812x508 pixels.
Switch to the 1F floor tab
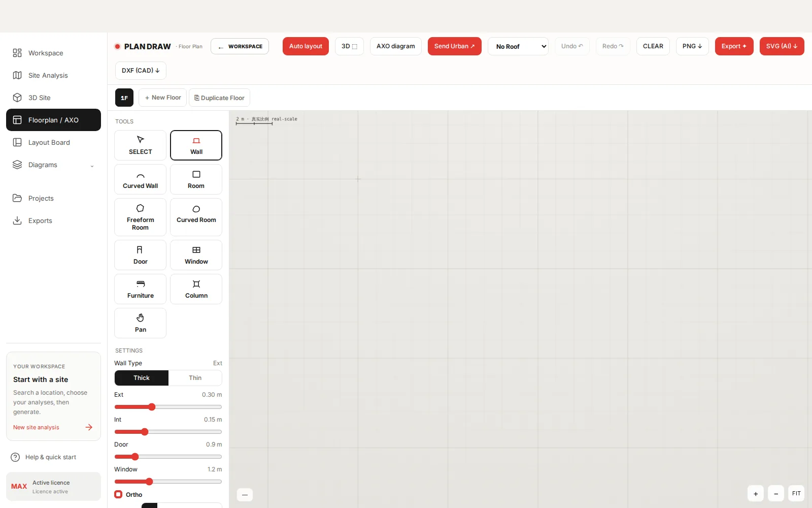124,98
